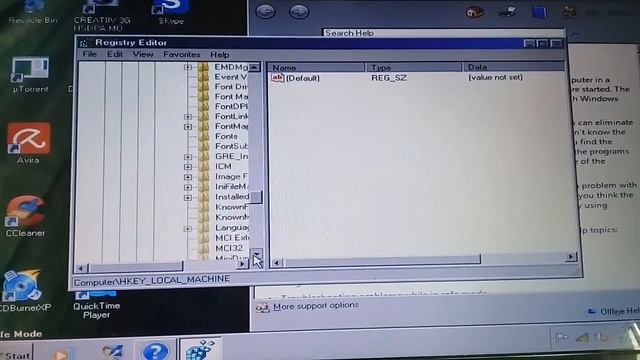Screen dimensions: 640x360
Task: Select the Event Viewer key folder icon
Action: pos(204,77)
